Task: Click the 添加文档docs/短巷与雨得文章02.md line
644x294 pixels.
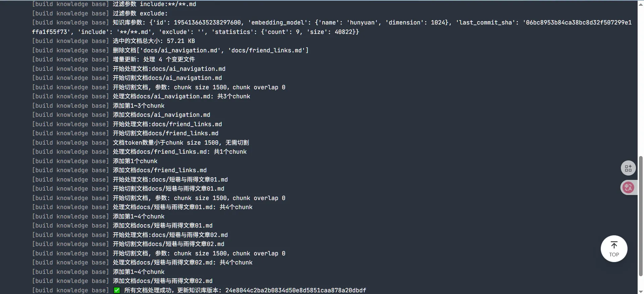Action: [122, 281]
